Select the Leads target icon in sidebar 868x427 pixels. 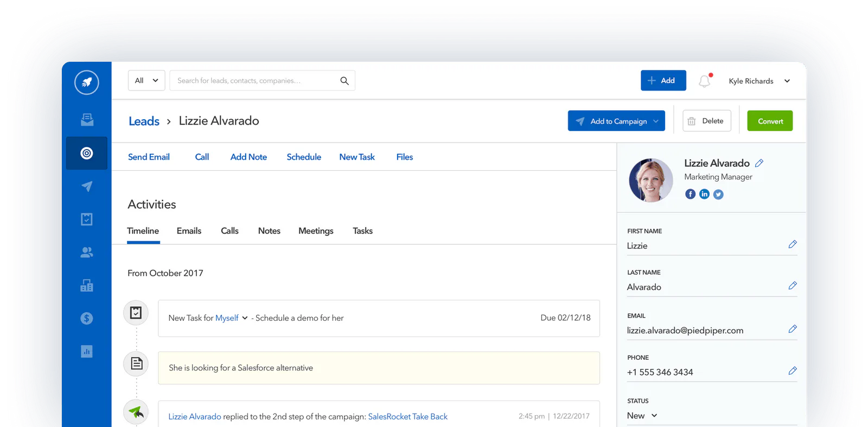(87, 153)
